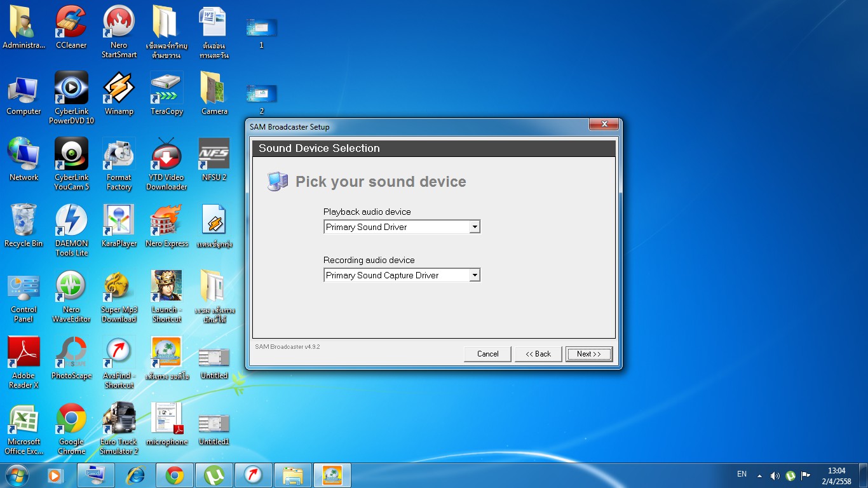Select the desktop thumbnail labeled 1
This screenshot has height=488, width=868.
261,33
